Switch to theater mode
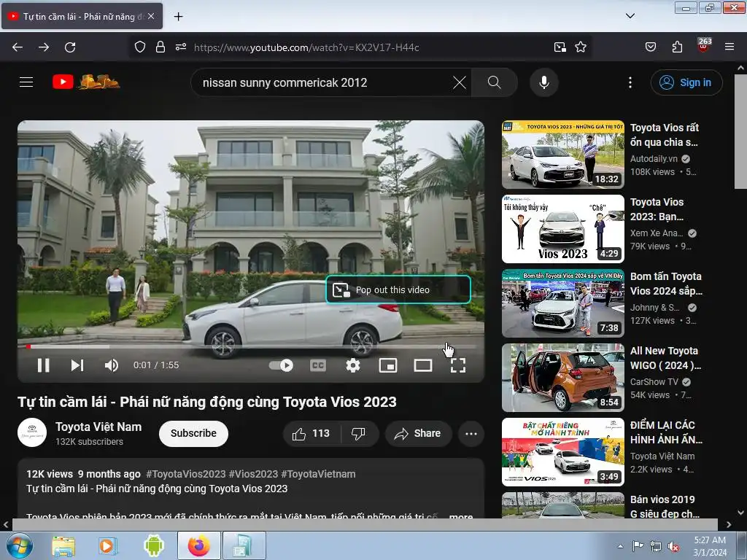This screenshot has height=560, width=747. point(423,365)
